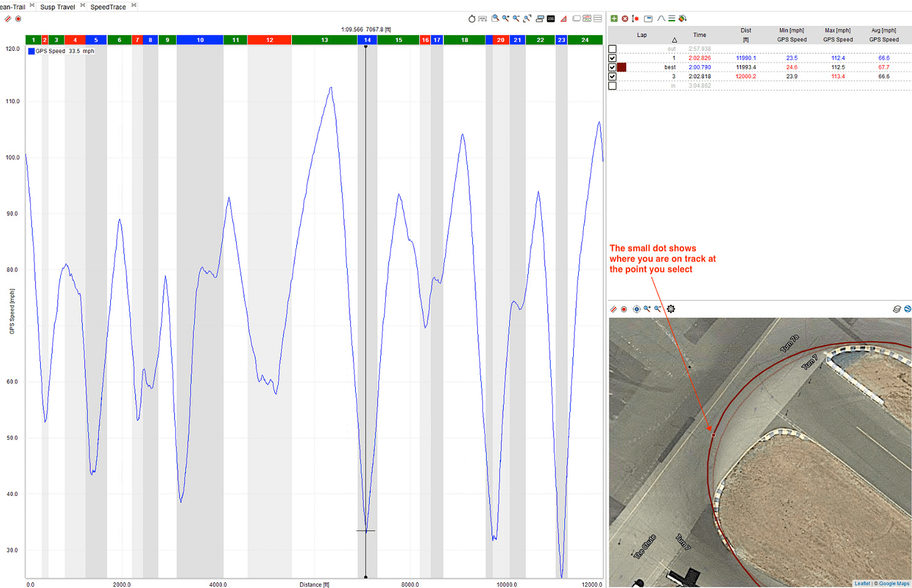Click the ruler scale icon in chart toolbar
The width and height of the screenshot is (912, 588).
[x=483, y=19]
